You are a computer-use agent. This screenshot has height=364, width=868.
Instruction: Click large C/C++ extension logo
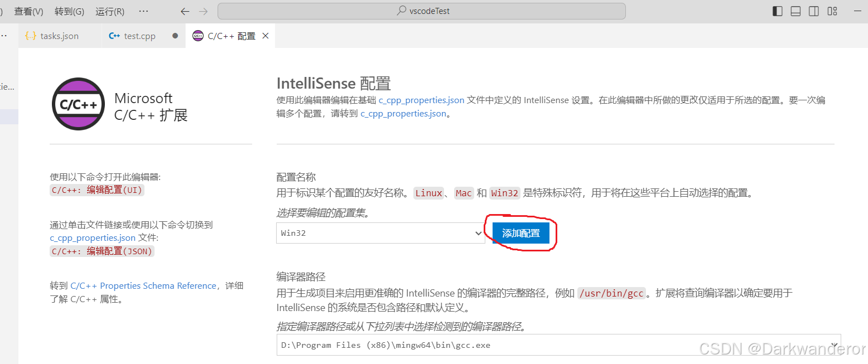pos(79,104)
